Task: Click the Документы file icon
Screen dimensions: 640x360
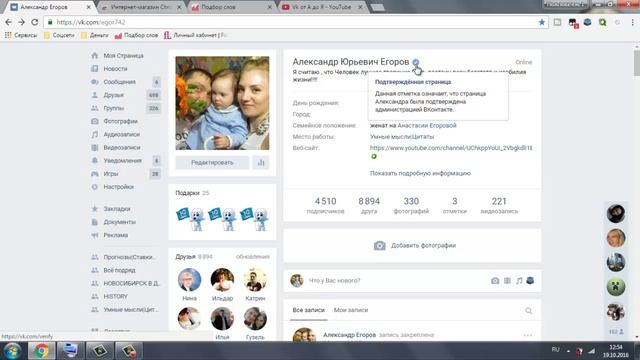Action: pyautogui.click(x=95, y=222)
